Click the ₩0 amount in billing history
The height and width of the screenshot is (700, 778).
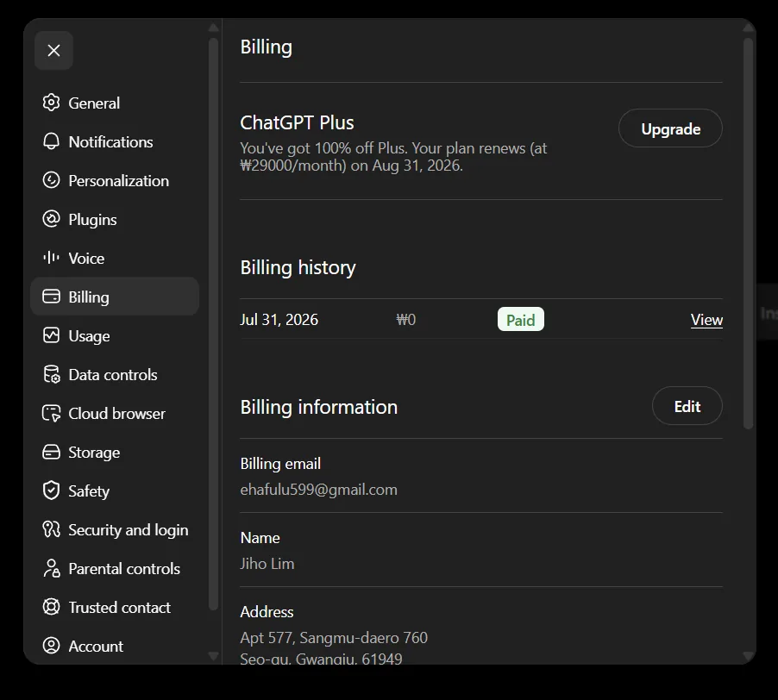(406, 320)
